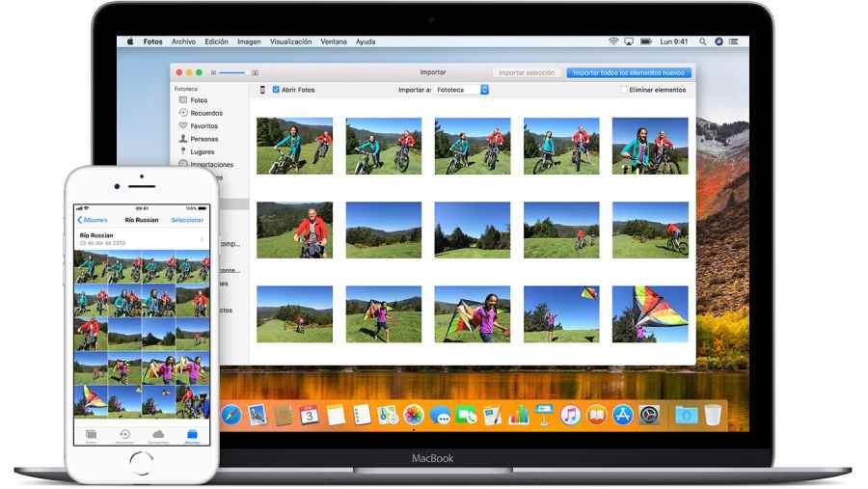Screen dimensions: 868x489
Task: Select the red-jacket cyclist close-up thumbnail
Action: (294, 230)
